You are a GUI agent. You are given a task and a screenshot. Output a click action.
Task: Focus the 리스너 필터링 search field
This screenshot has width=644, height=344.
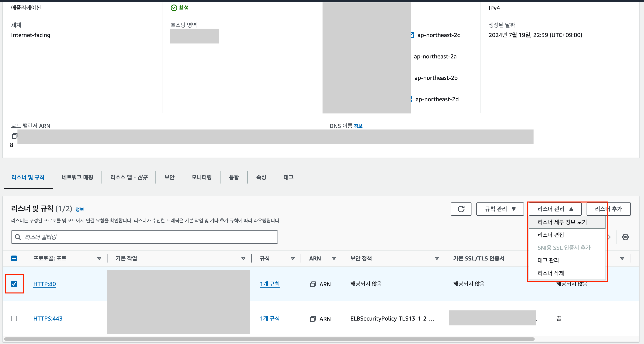150,237
